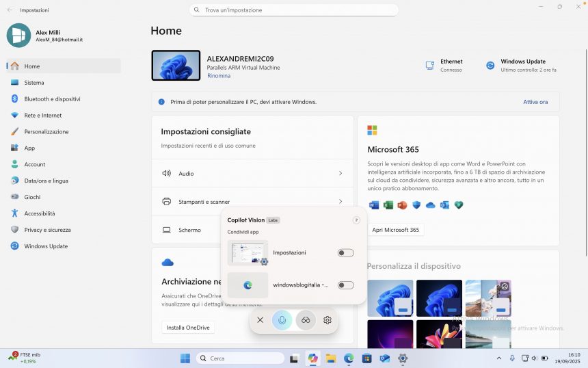Screen dimensions: 588x368
Task: Open Copilot Vision settings gear
Action: coord(328,320)
